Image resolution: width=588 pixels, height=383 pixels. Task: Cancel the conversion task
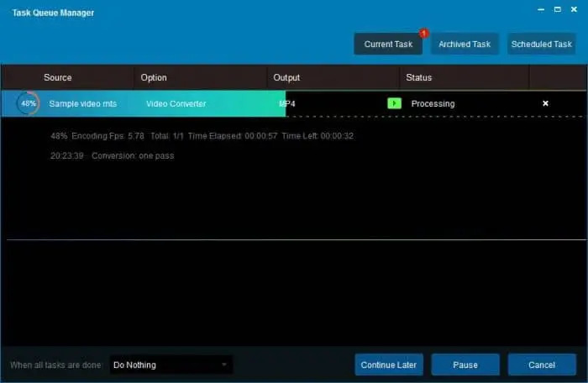point(541,365)
